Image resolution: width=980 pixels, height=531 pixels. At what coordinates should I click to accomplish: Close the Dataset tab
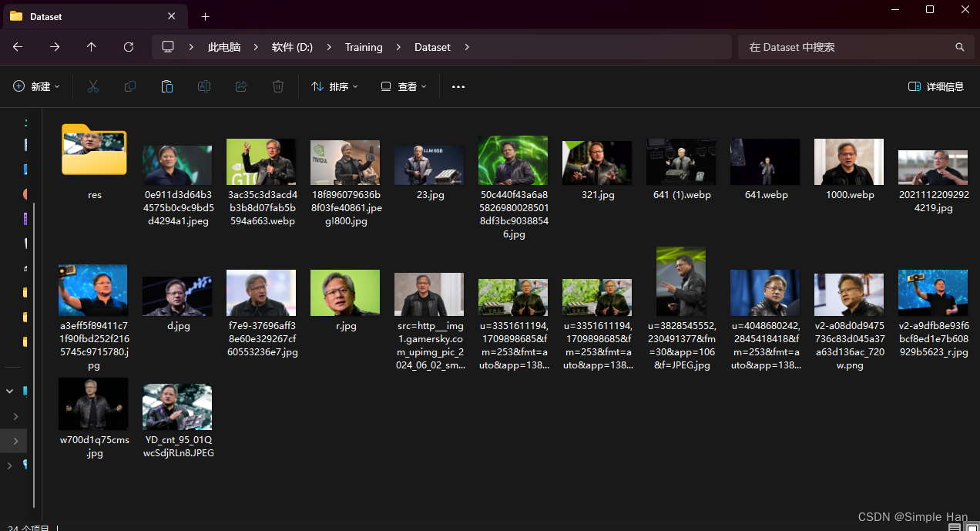click(x=172, y=16)
